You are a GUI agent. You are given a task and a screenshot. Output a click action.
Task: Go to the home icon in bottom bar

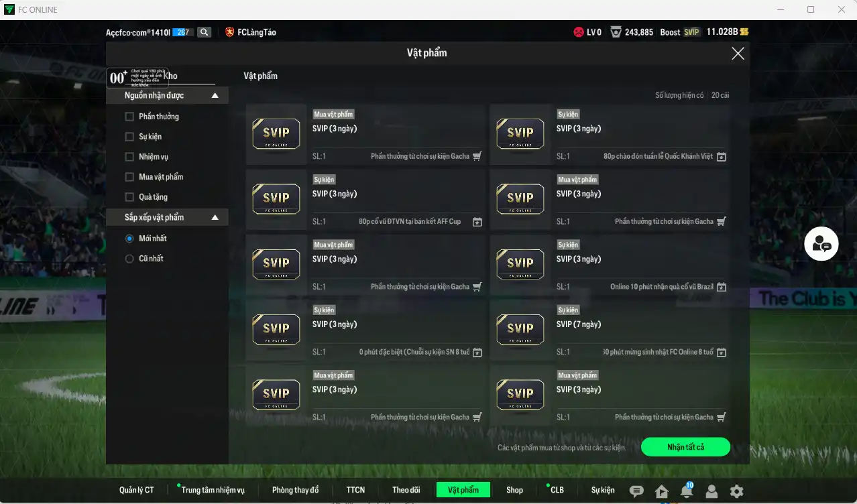pos(662,491)
